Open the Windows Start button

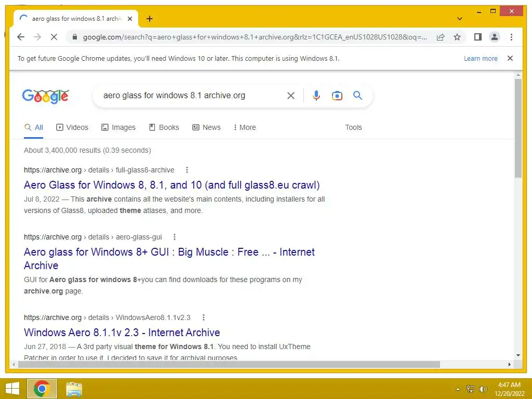[12, 389]
